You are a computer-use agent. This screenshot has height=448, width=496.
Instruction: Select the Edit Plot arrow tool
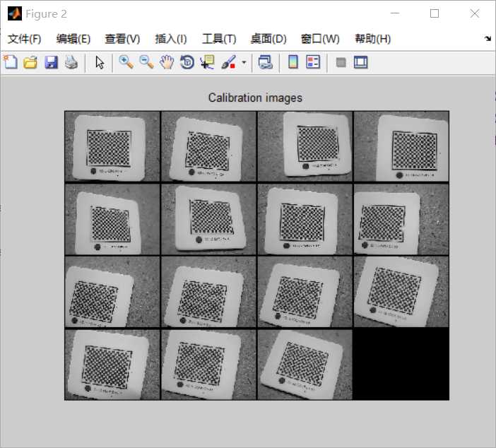[x=100, y=63]
